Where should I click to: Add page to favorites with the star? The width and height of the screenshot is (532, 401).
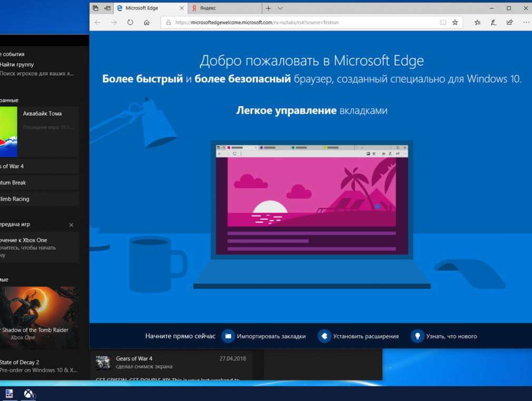coord(455,23)
